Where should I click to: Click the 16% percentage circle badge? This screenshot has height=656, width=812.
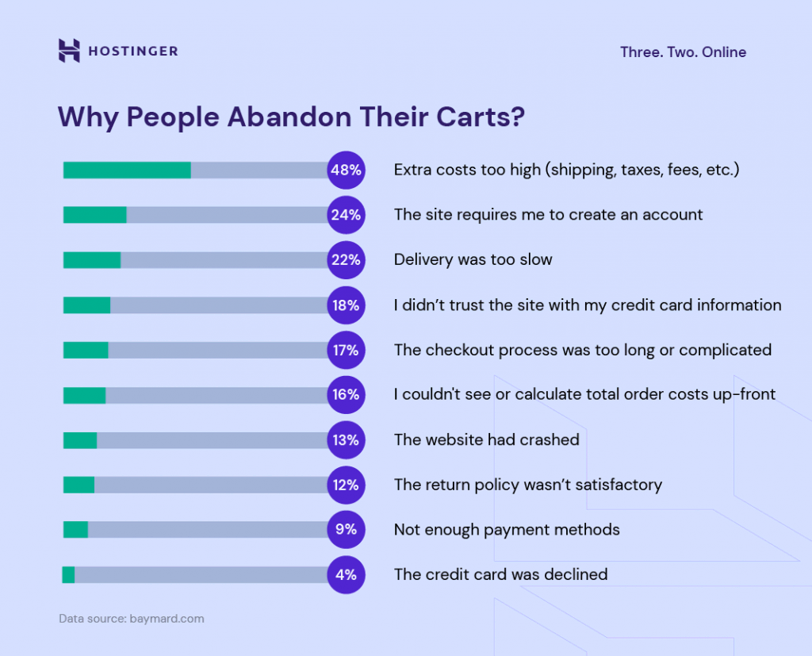346,394
